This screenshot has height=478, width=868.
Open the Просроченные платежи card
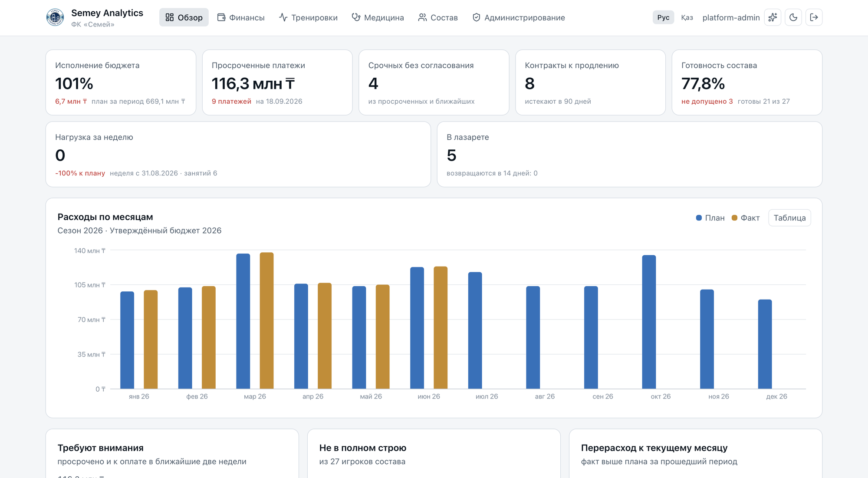pyautogui.click(x=277, y=82)
